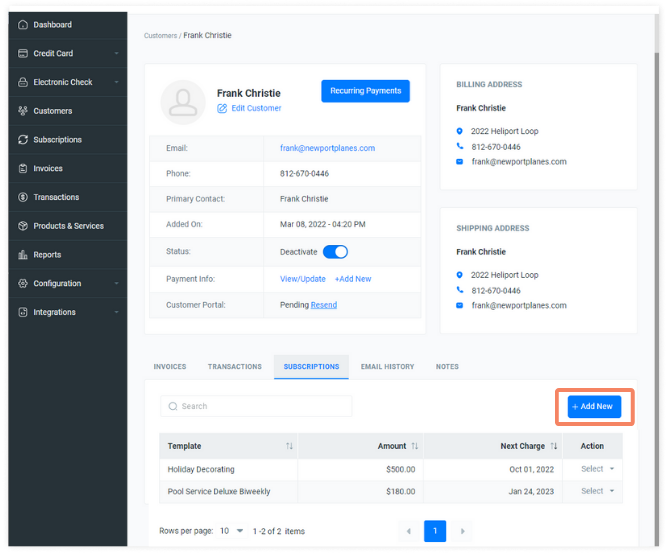Image resolution: width=668 pixels, height=553 pixels.
Task: Click the Resend customer portal link
Action: point(324,305)
